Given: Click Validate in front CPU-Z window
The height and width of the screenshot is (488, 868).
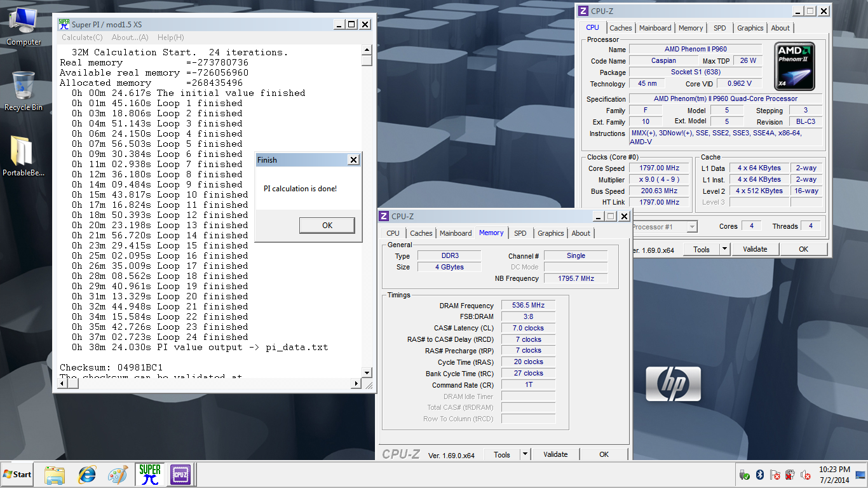Looking at the screenshot, I should (555, 454).
